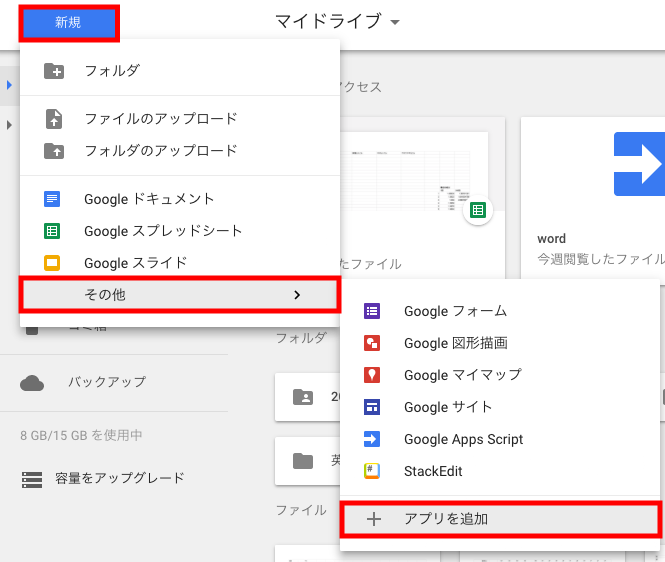Screen dimensions: 665x562
Task: Launch StackEdit from submenu
Action: point(500,471)
